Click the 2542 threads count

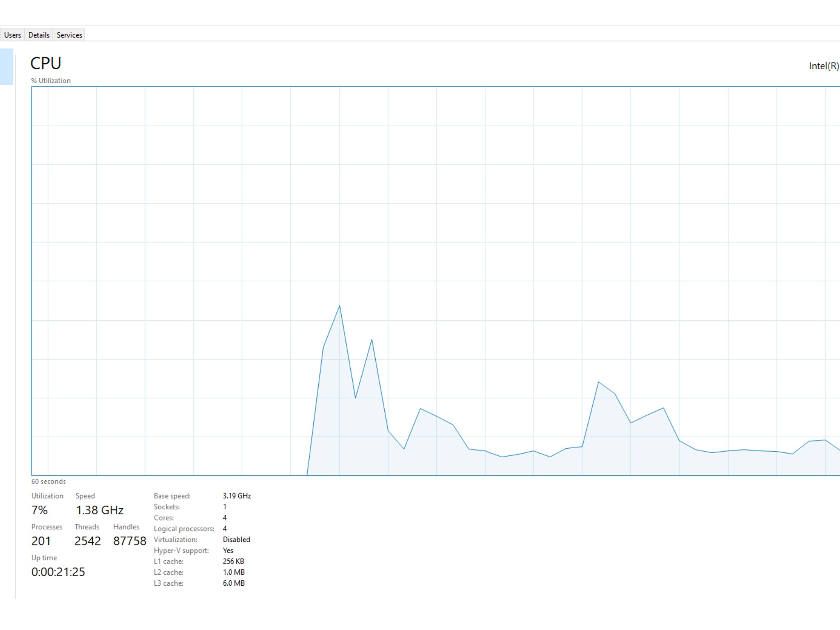pos(87,541)
